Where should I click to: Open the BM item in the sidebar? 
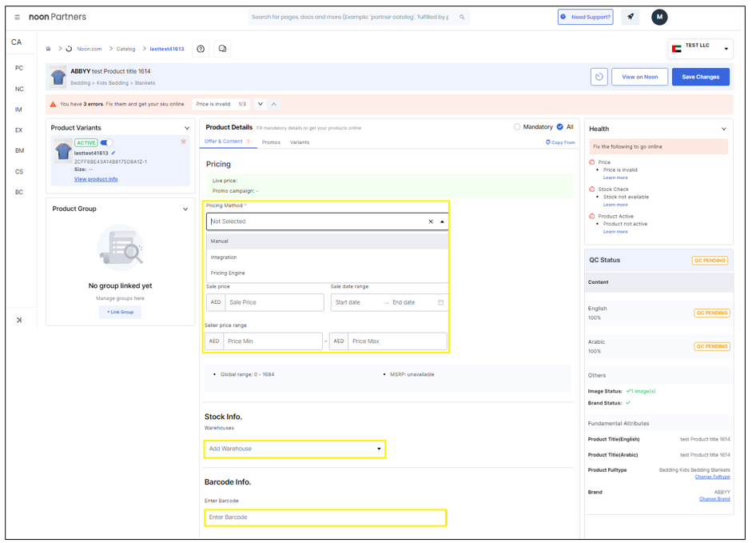coord(19,150)
